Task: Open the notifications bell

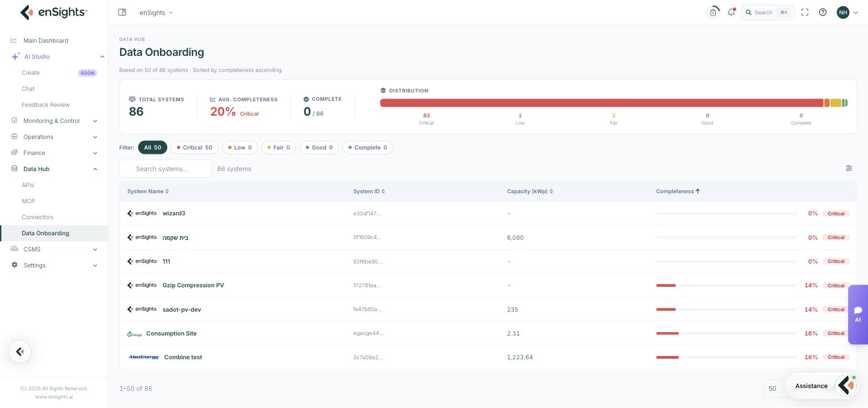Action: click(x=731, y=12)
